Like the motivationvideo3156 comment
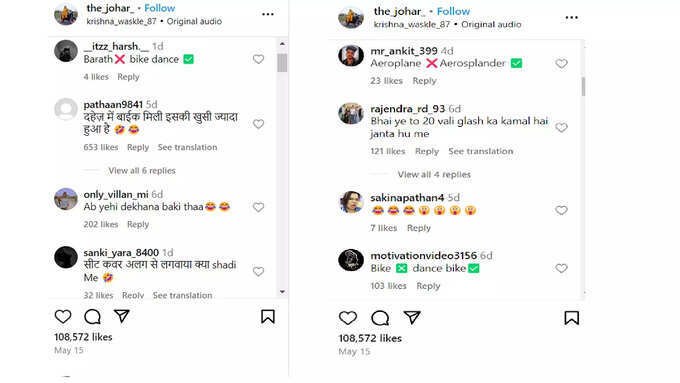The image size is (680, 383). (561, 268)
